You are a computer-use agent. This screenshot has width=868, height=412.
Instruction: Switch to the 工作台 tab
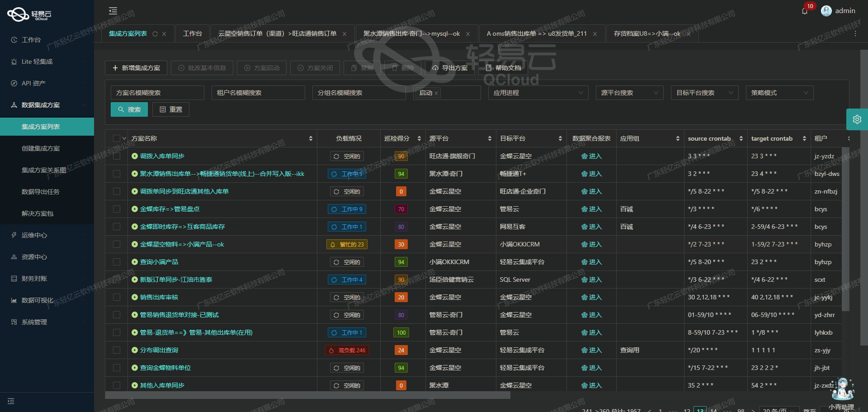click(193, 33)
